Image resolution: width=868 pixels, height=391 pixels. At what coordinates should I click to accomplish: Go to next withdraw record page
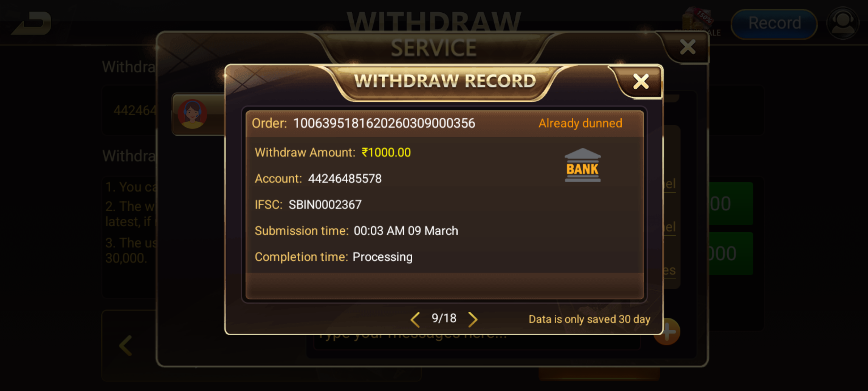pos(473,319)
